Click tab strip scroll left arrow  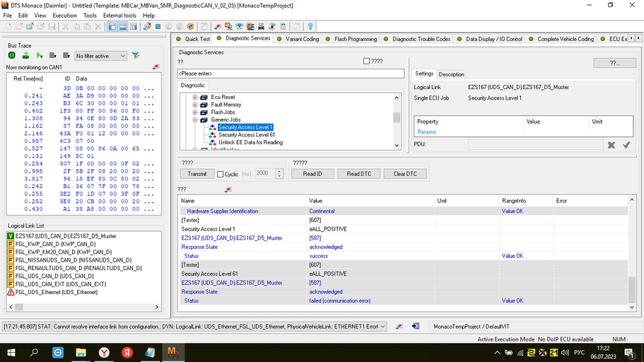632,38
